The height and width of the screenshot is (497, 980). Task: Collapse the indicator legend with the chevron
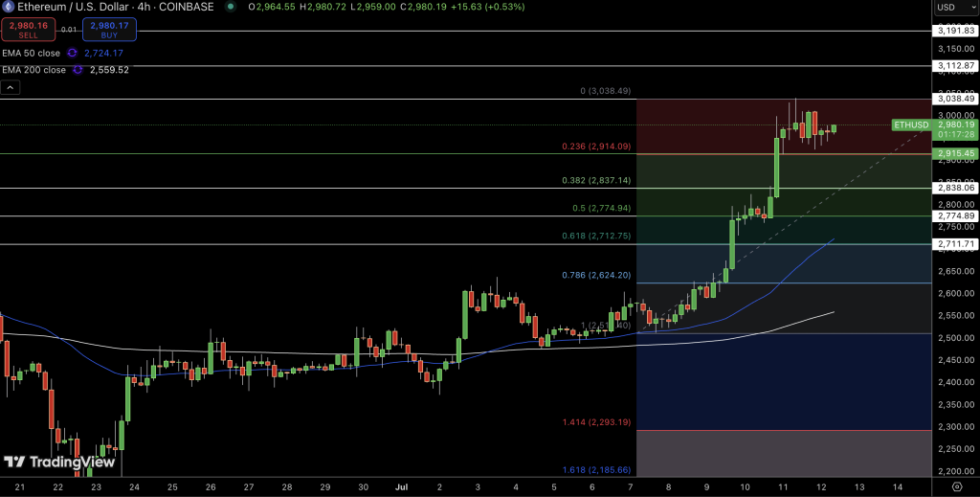click(11, 87)
